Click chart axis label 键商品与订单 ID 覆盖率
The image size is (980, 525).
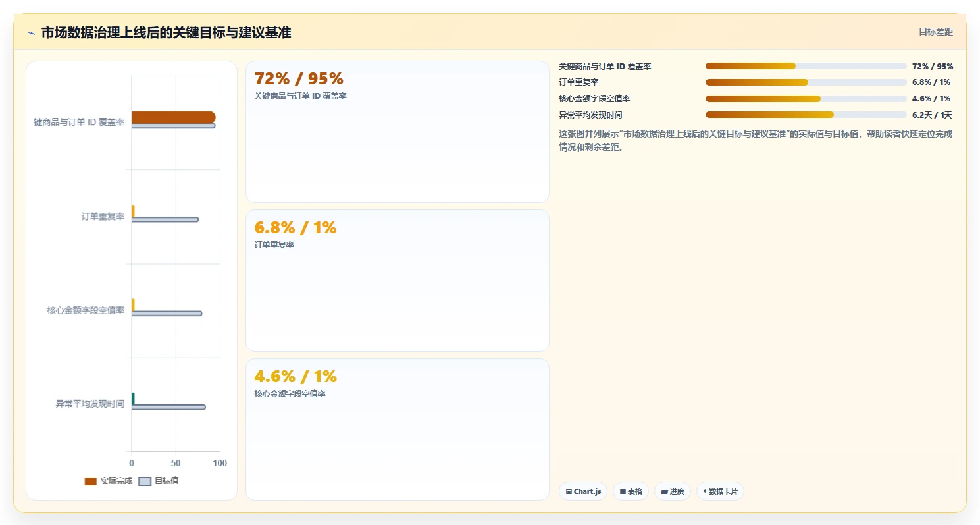80,123
